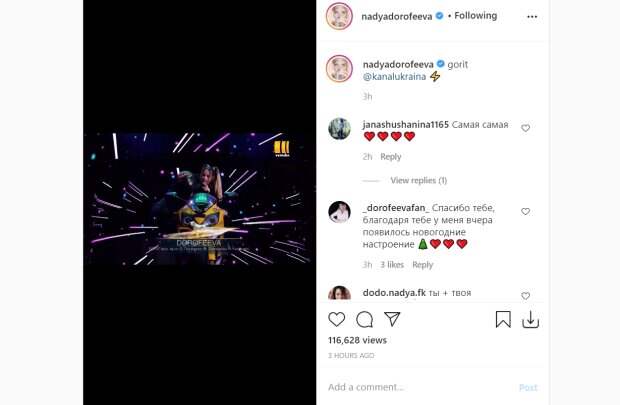Download the video using the download icon
The image size is (620, 405).
(x=531, y=320)
